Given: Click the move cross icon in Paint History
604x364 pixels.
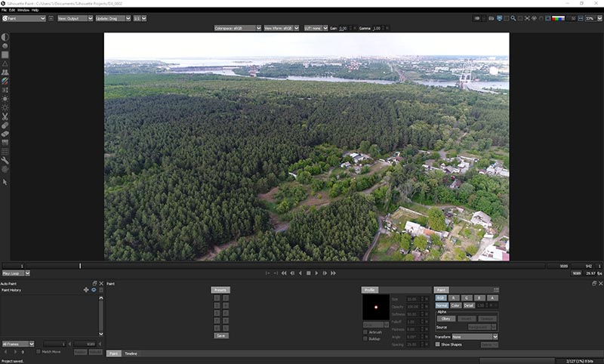Looking at the screenshot, I should tap(85, 290).
